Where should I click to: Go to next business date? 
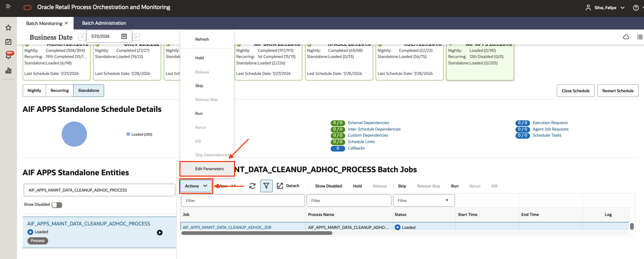pos(136,37)
